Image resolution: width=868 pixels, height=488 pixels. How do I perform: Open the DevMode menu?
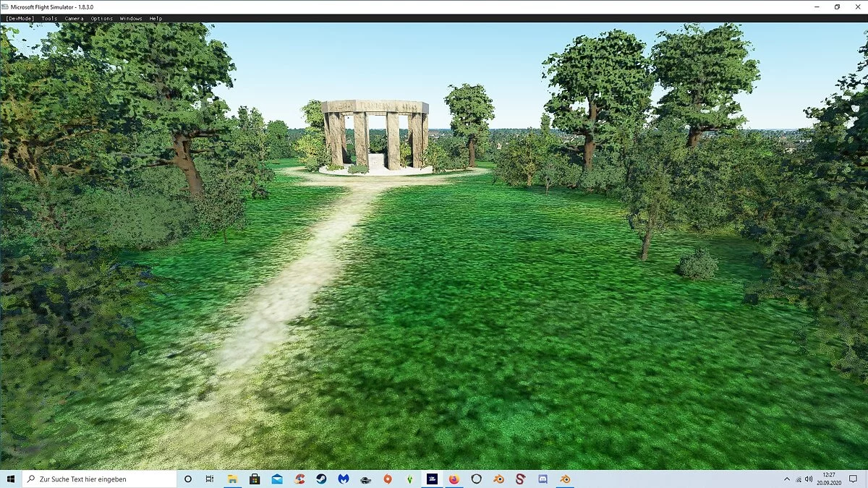[x=20, y=18]
